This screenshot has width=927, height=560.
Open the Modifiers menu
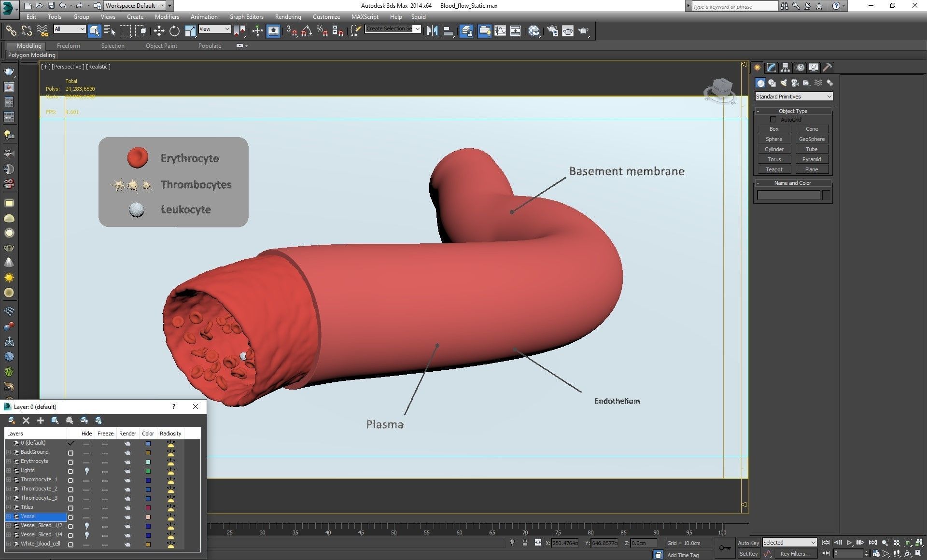pos(167,16)
